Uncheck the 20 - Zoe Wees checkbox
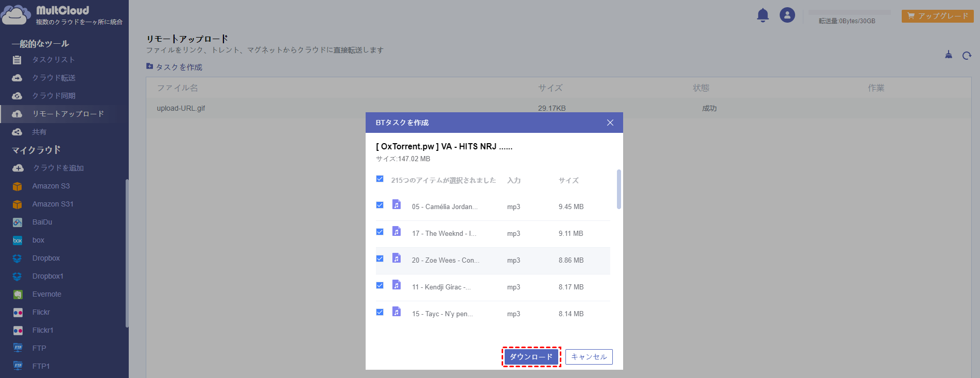980x378 pixels. click(x=380, y=259)
